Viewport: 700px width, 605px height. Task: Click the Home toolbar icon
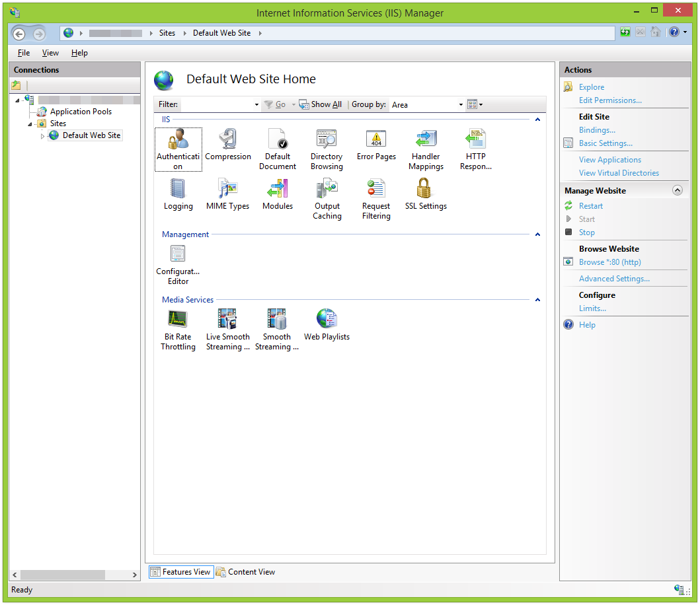[x=655, y=32]
